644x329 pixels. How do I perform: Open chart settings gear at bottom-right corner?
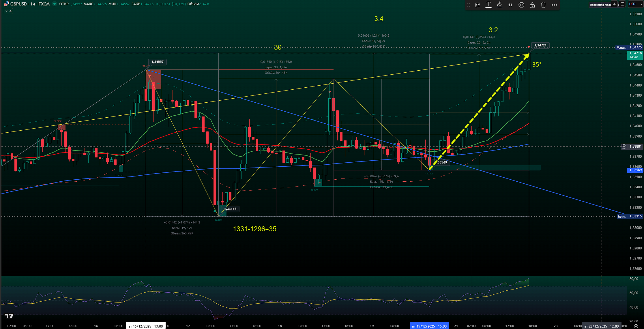[x=636, y=326]
